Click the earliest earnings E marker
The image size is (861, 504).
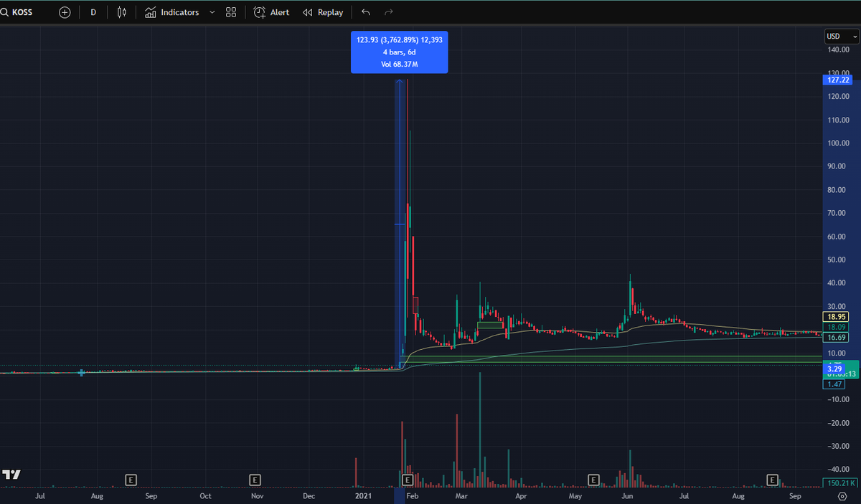coord(131,479)
